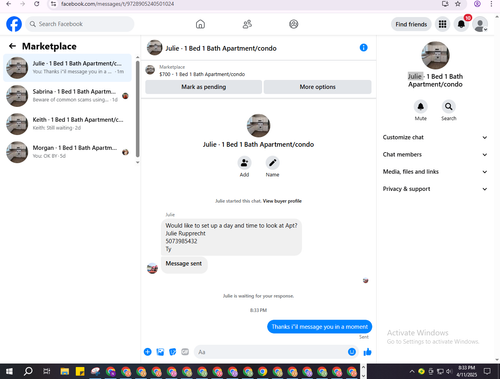Viewport: 500px width, 379px height.
Task: Click the 'Message sent' bubble
Action: [184, 264]
